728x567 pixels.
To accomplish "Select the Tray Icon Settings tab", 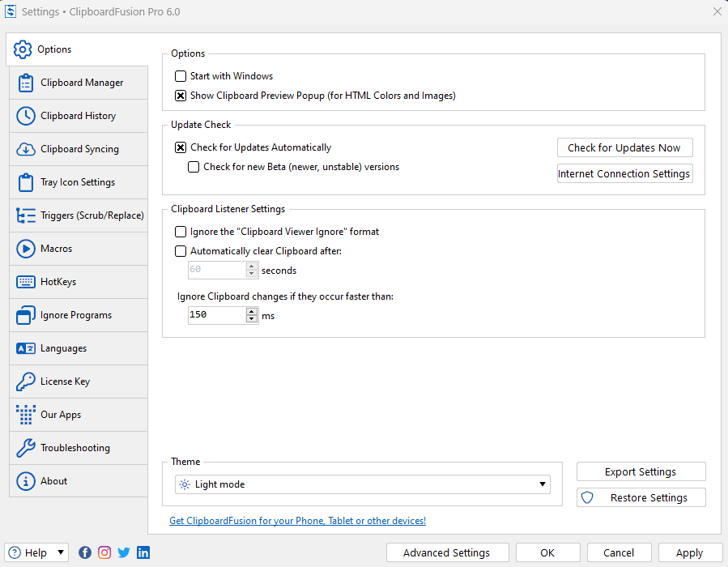I will [x=79, y=182].
